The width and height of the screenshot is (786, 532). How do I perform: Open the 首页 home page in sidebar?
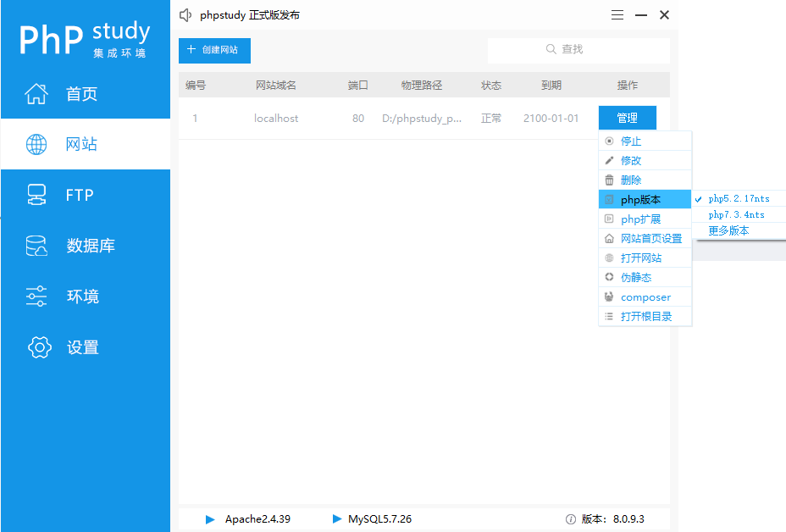click(59, 93)
